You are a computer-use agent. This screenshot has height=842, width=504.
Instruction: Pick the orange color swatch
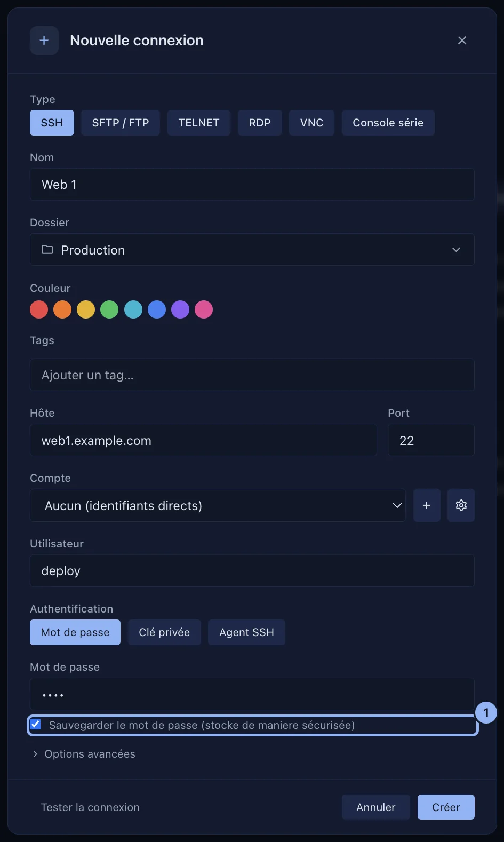[x=62, y=309]
